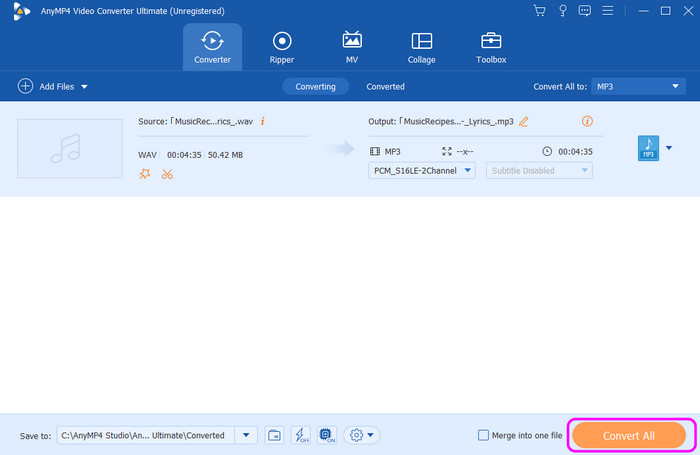Screen dimensions: 700x455
Task: Open the Converter tab
Action: click(212, 47)
